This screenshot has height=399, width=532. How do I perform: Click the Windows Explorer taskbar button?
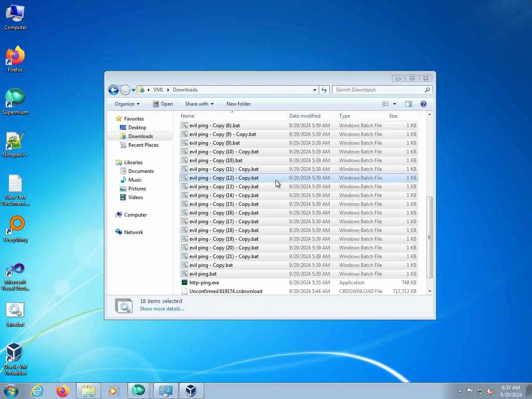tap(89, 391)
